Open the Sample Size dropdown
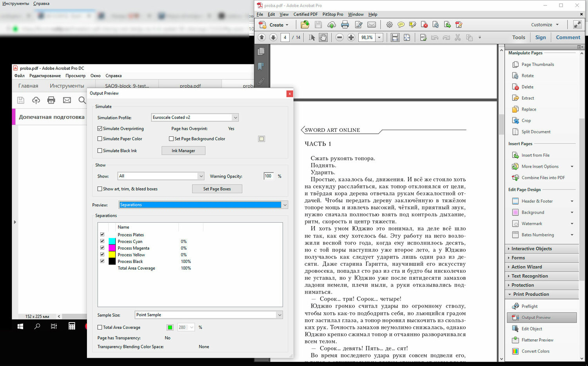Image resolution: width=588 pixels, height=366 pixels. [209, 315]
